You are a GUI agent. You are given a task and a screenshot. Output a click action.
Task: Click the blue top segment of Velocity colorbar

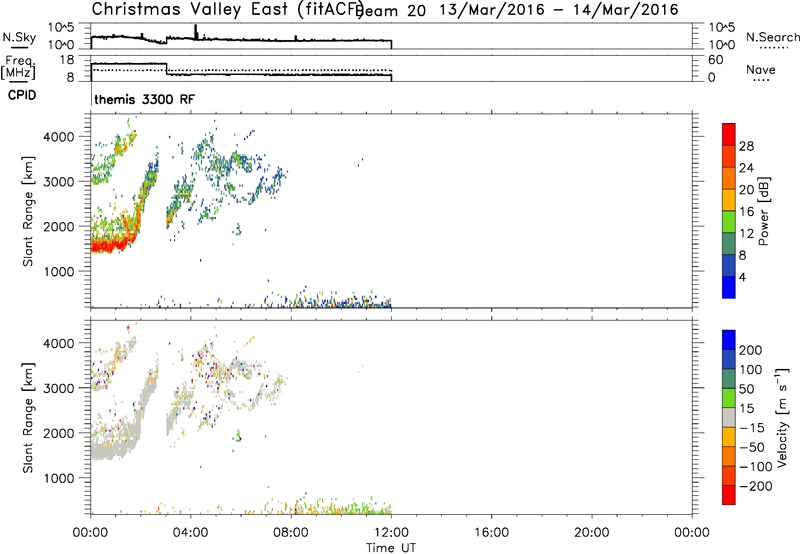click(729, 340)
